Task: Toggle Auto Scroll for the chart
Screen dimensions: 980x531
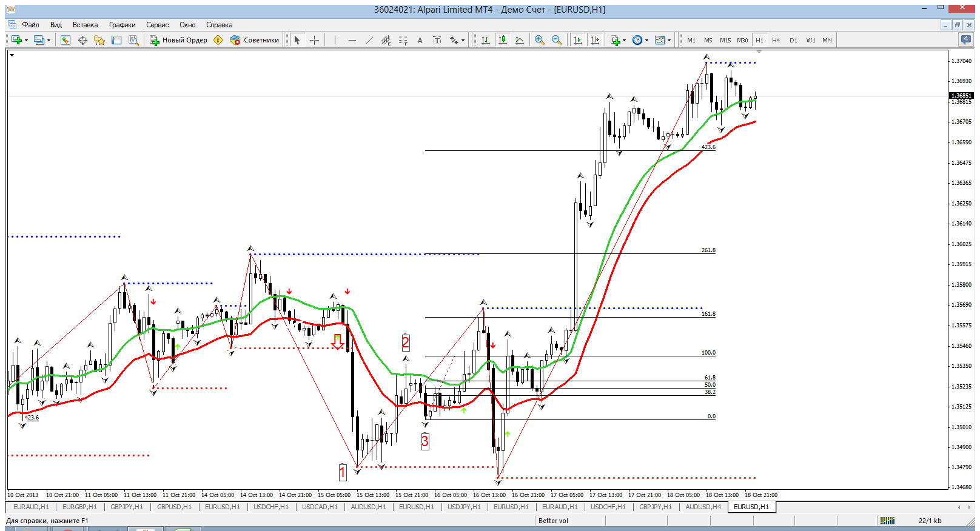Action: [x=578, y=40]
